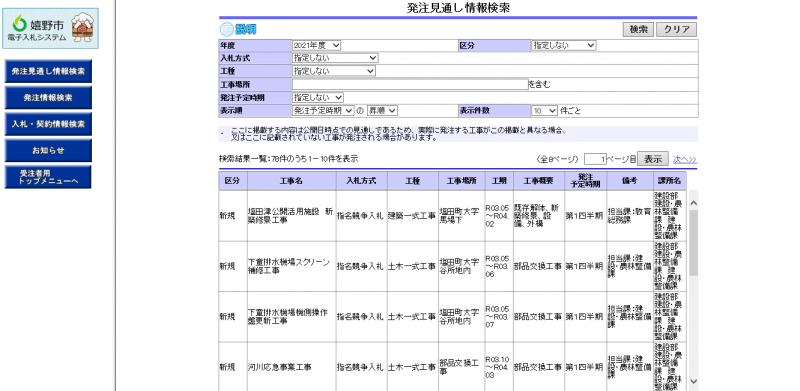Open the 表示順 field dropdown

point(323,110)
